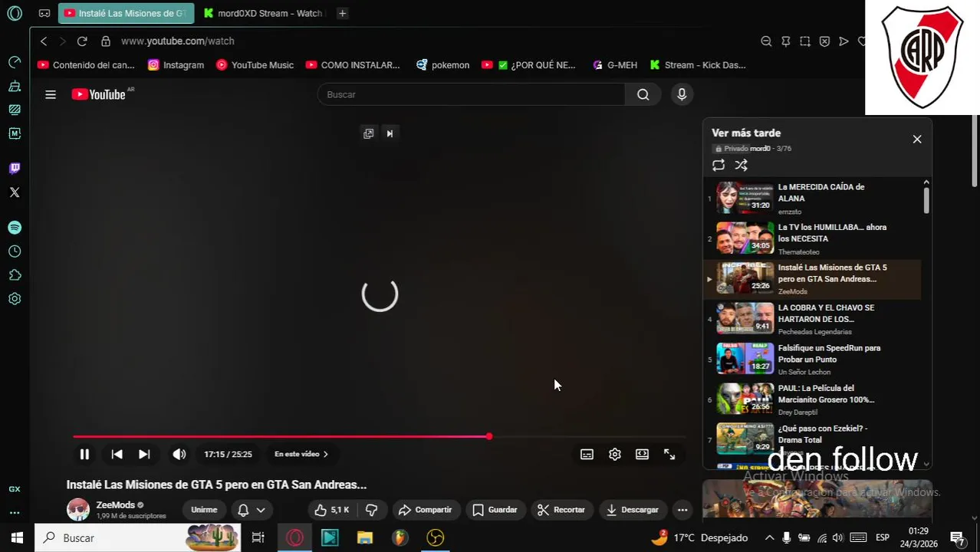
Task: Open the ad blocker shield icon
Action: (824, 41)
